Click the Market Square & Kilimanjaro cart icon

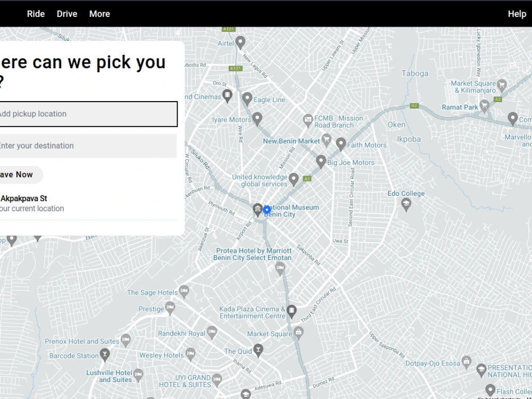[x=502, y=87]
